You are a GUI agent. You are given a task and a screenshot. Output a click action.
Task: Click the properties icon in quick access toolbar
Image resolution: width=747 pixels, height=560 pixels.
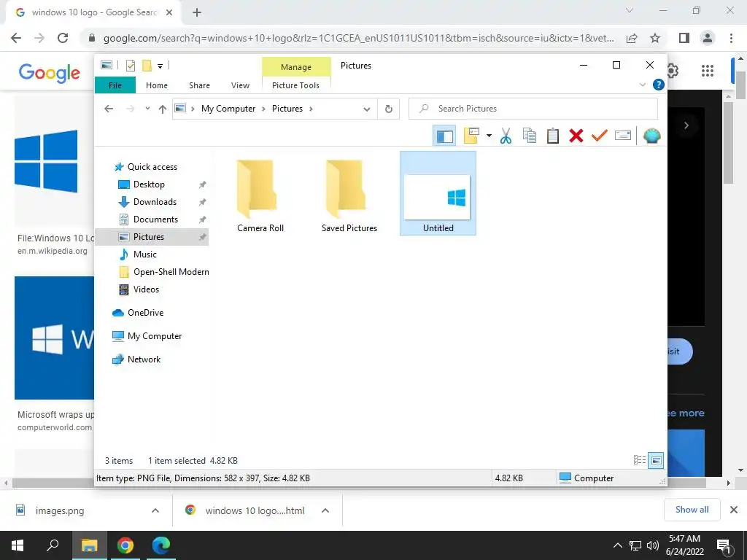tap(130, 66)
